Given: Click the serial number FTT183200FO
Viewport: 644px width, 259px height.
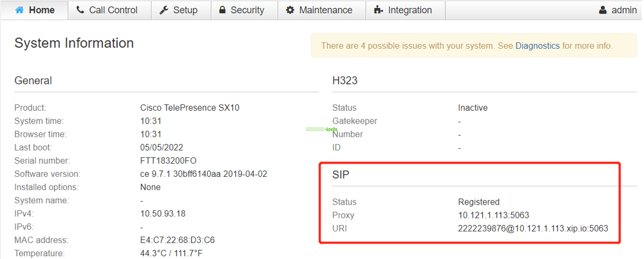Looking at the screenshot, I should pyautogui.click(x=168, y=161).
